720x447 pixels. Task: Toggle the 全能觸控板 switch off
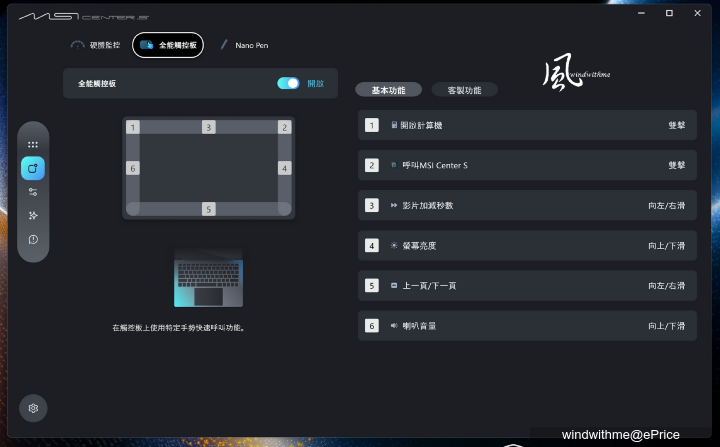coord(288,83)
